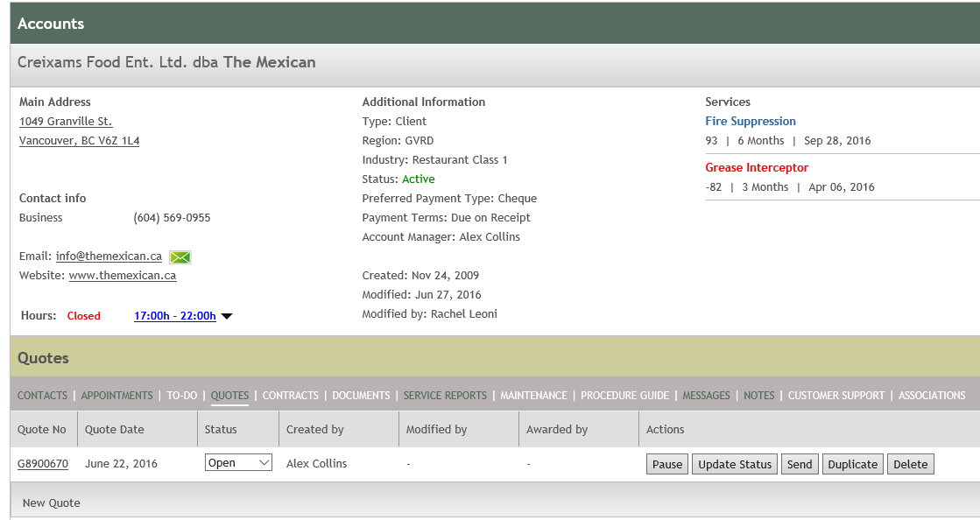Viewport: 980px width, 520px height.
Task: Open the Procedure Guide tab
Action: click(x=624, y=396)
